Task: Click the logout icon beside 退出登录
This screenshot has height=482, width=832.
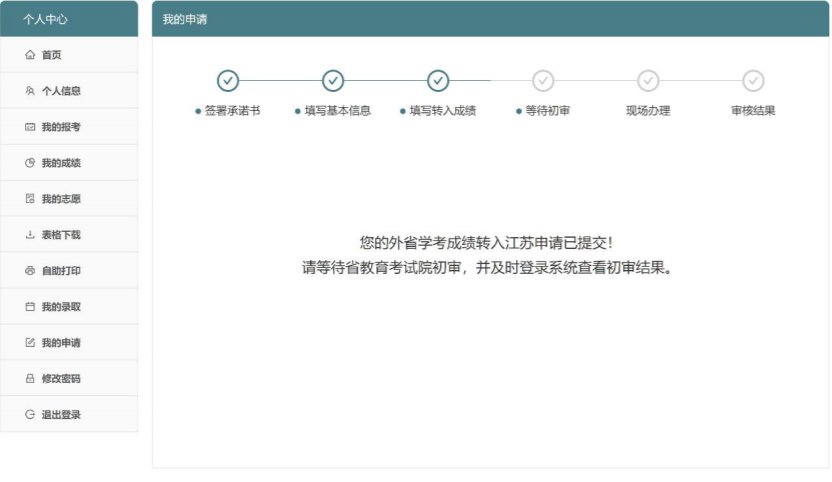Action: 30,414
